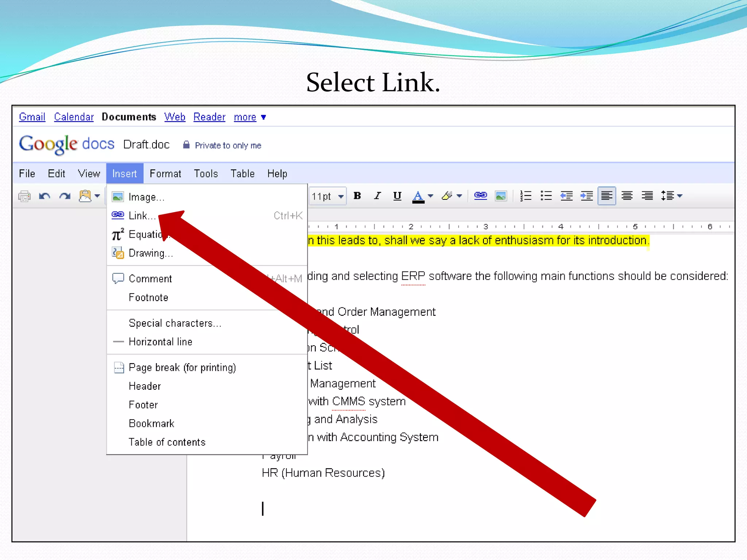Click the decrease indent icon
Viewport: 747px width, 560px height.
pos(566,196)
